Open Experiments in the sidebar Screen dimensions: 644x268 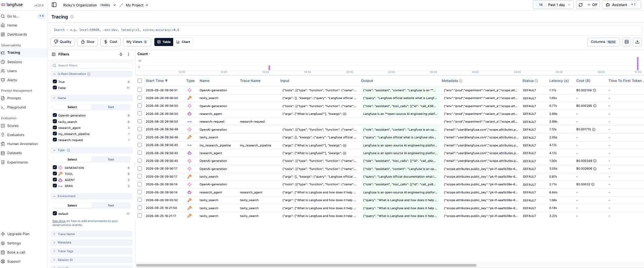17,162
